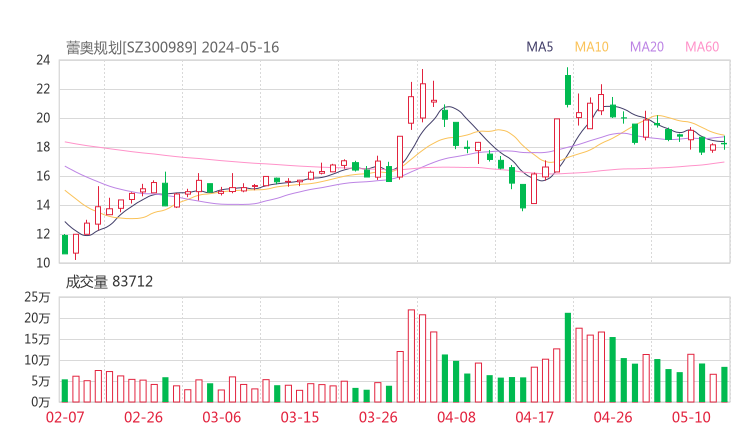Click the first green candlestick at 02-07

click(65, 244)
